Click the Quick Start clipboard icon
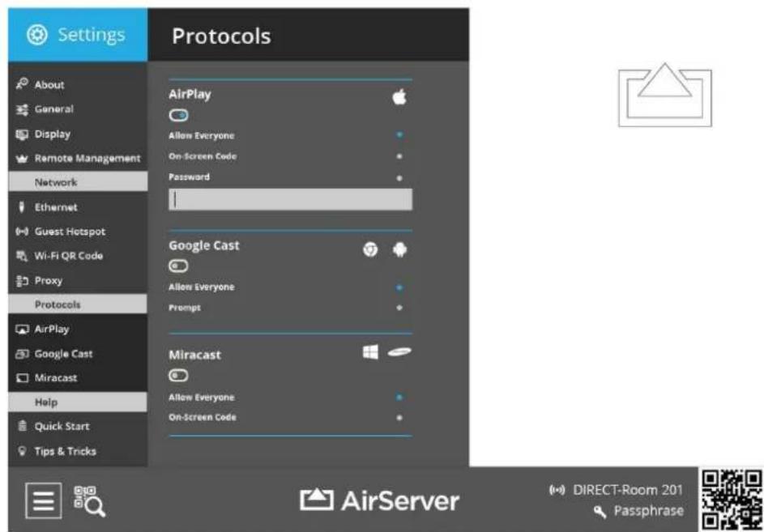This screenshot has height=532, width=764. tap(22, 426)
